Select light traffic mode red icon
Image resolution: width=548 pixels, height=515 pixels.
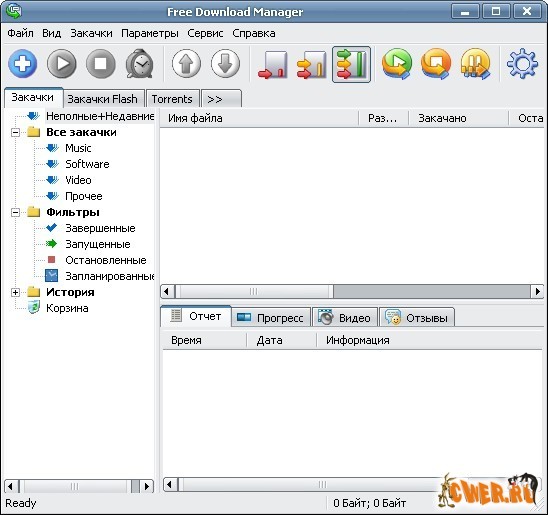pyautogui.click(x=273, y=65)
